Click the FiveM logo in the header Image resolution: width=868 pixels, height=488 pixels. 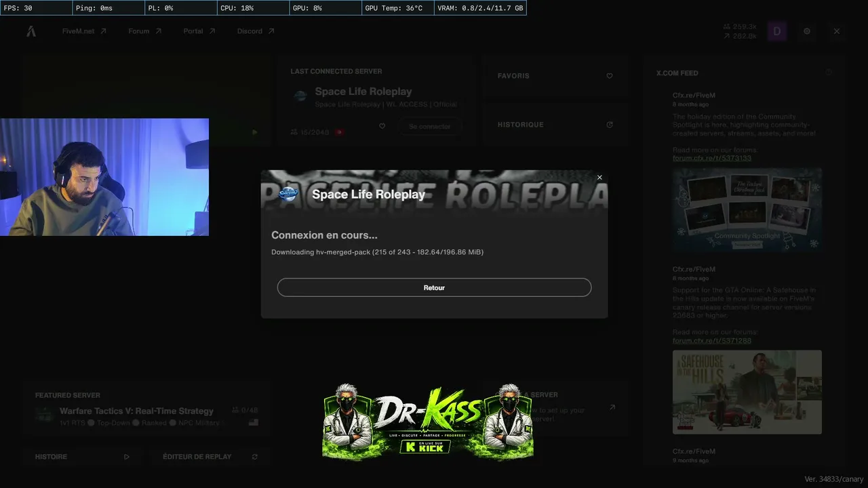coord(31,31)
